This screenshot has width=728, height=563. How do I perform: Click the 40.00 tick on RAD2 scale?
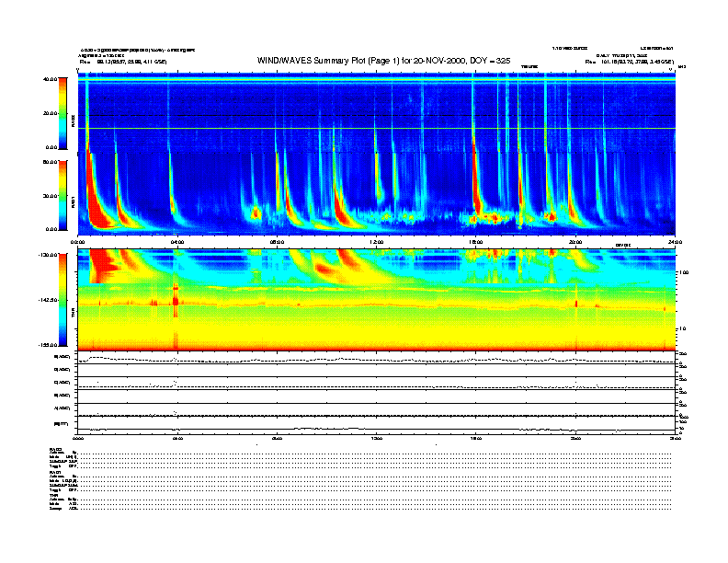click(50, 79)
